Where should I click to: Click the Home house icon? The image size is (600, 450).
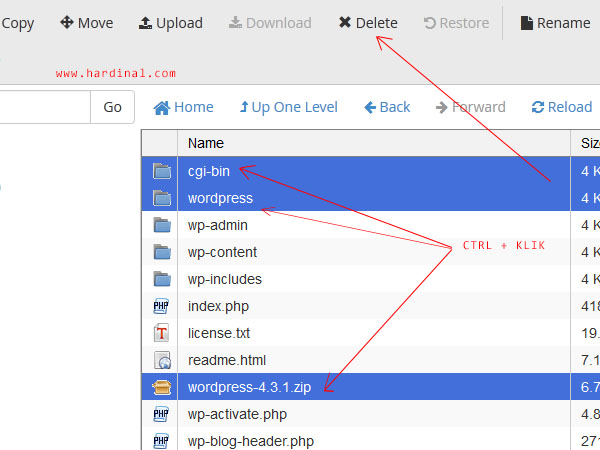click(161, 108)
